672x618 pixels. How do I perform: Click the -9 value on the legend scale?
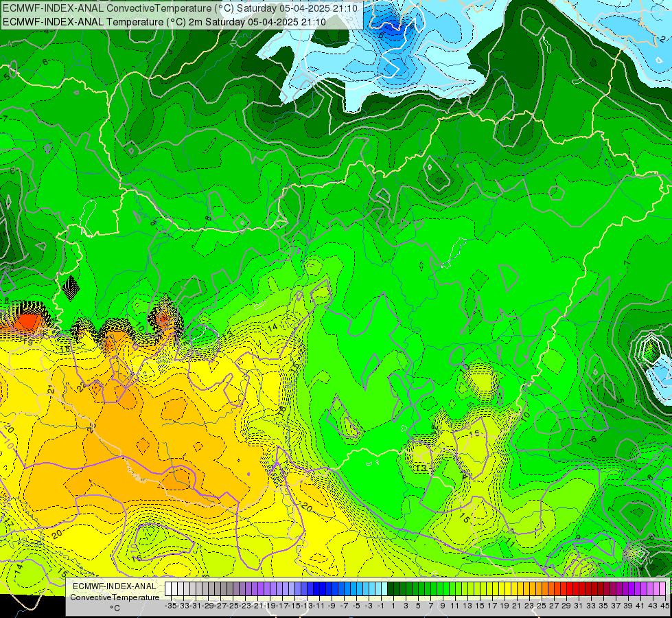coord(332,606)
